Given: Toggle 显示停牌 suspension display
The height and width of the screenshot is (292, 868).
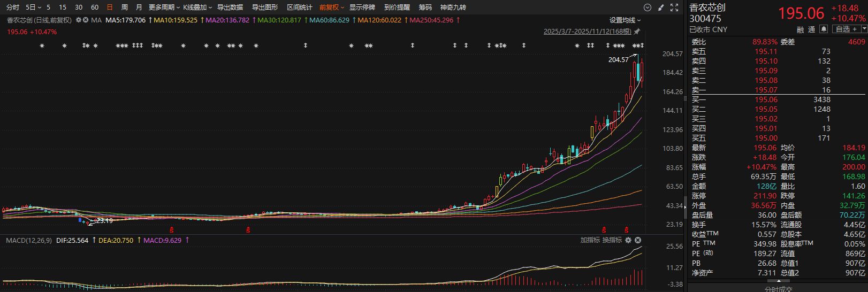Looking at the screenshot, I should (362, 7).
